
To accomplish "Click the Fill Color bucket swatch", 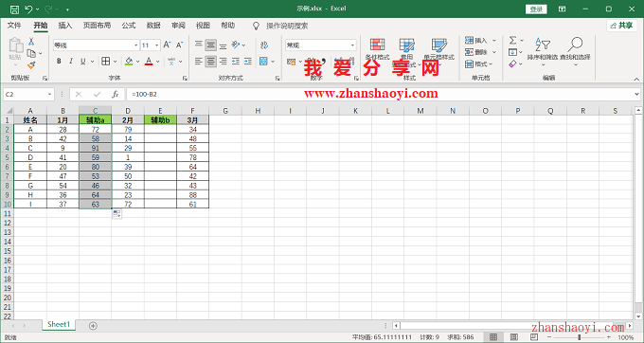I will (129, 62).
